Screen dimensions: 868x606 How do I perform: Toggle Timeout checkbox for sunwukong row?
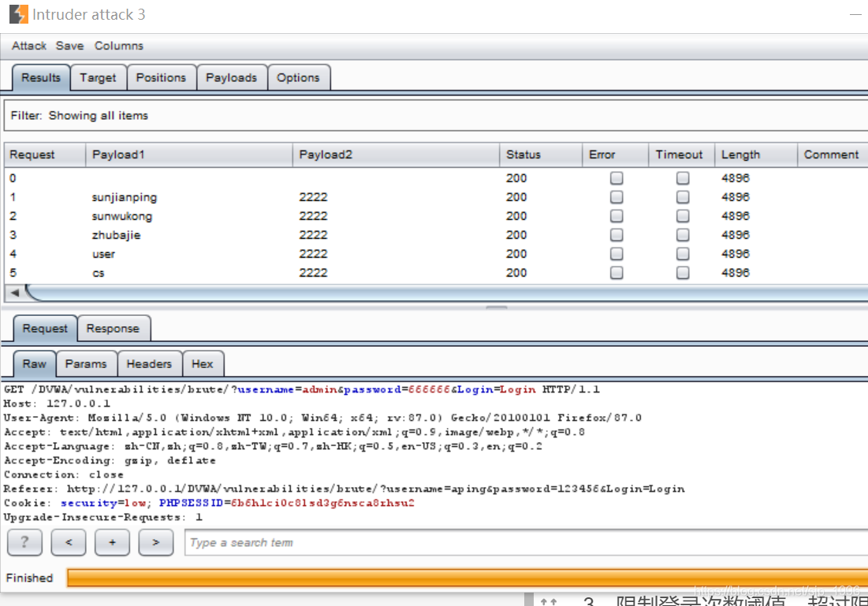point(683,216)
